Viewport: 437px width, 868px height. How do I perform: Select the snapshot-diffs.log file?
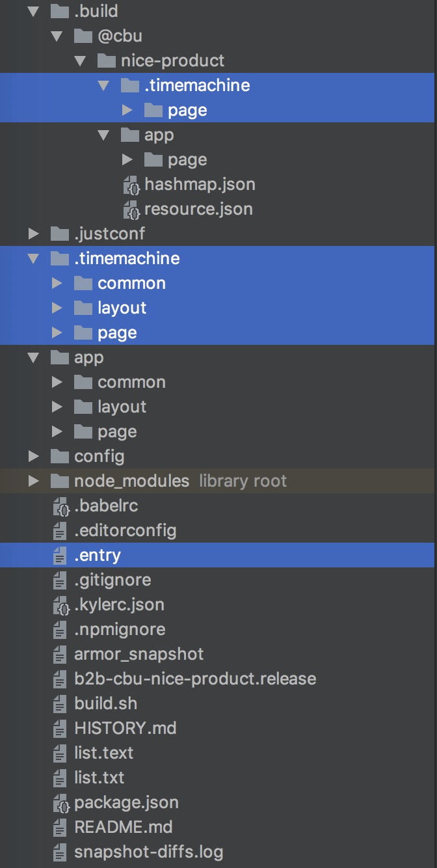(148, 852)
